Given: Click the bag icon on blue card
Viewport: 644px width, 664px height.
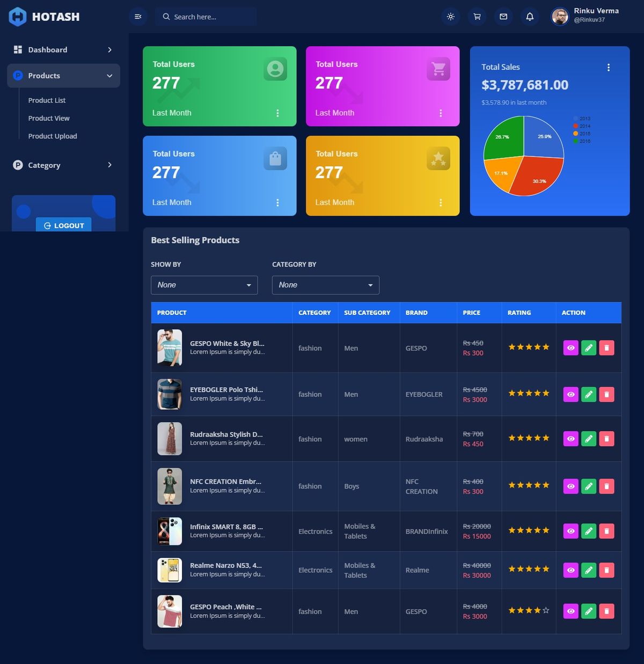Looking at the screenshot, I should (x=275, y=159).
